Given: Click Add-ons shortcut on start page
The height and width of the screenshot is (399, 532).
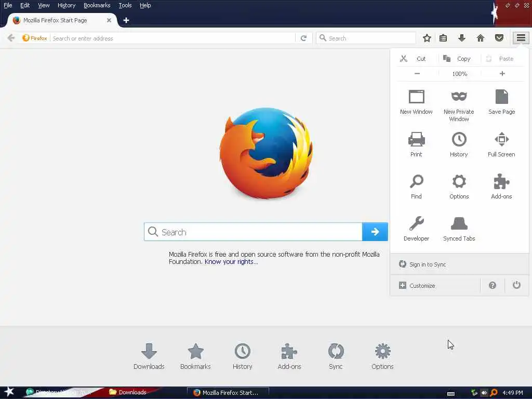Looking at the screenshot, I should coord(289,356).
